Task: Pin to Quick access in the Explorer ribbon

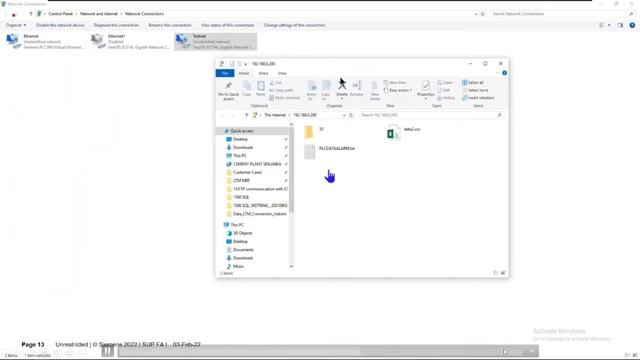Action: [228, 90]
